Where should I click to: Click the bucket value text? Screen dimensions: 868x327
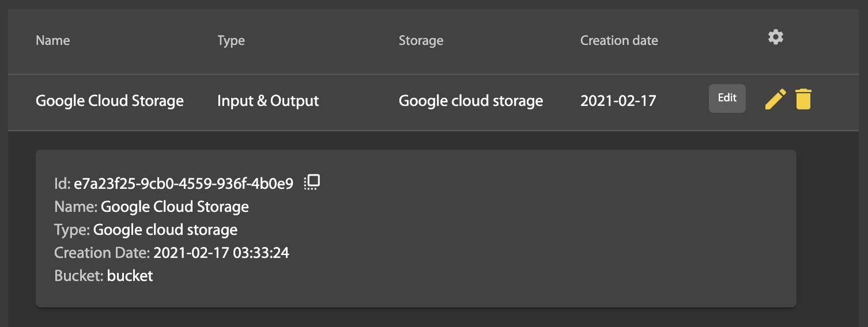click(130, 276)
